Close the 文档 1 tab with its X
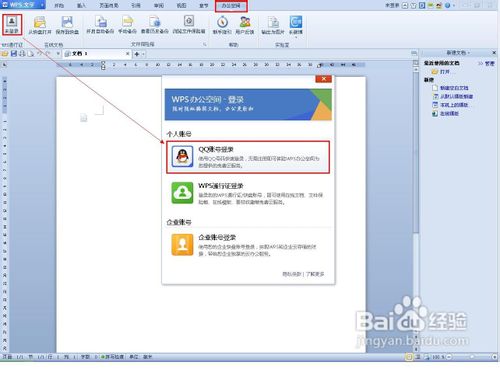This screenshot has height=369, width=500. 127,54
